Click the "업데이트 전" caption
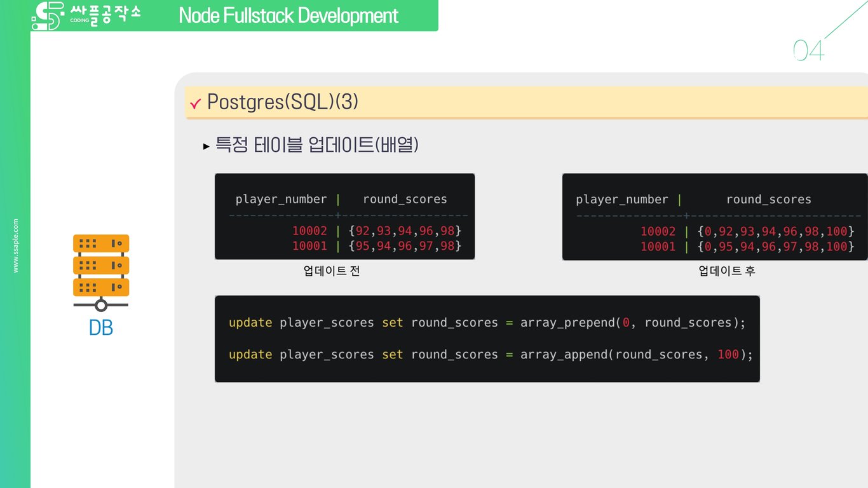Viewport: 868px width, 488px height. (332, 271)
